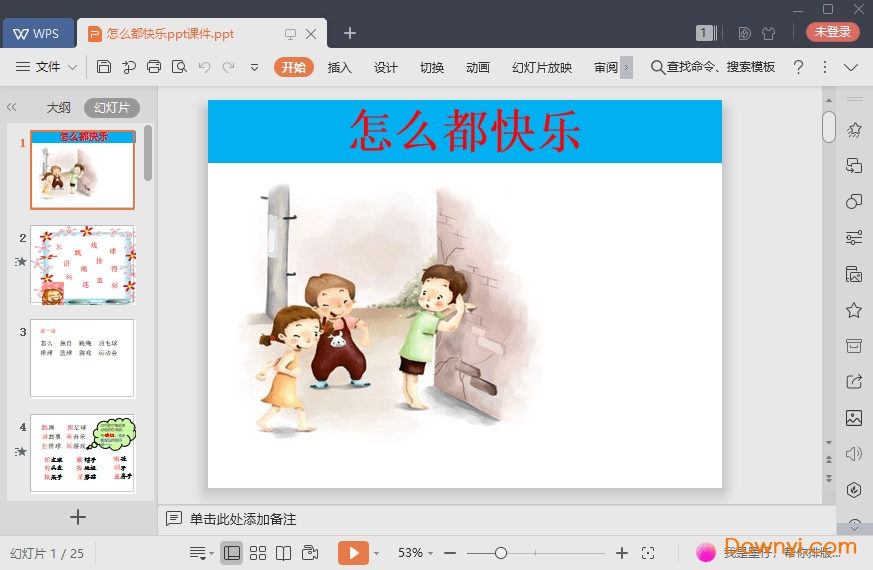Click the zoom slider handle

coord(501,553)
